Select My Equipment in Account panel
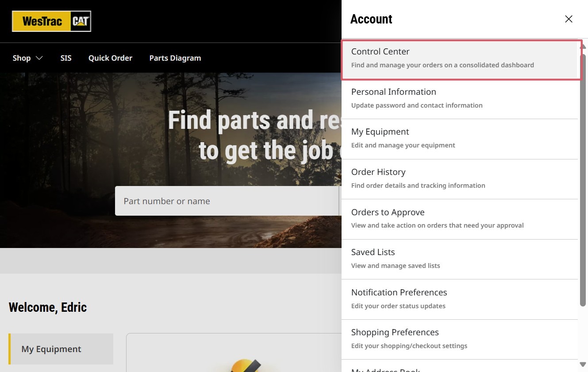588x372 pixels. pyautogui.click(x=460, y=139)
